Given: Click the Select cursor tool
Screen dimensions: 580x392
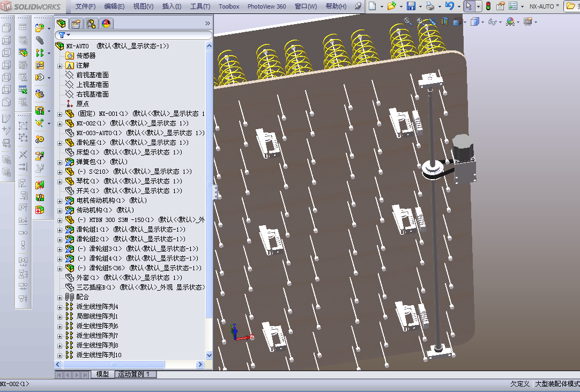Looking at the screenshot, I should [469, 6].
